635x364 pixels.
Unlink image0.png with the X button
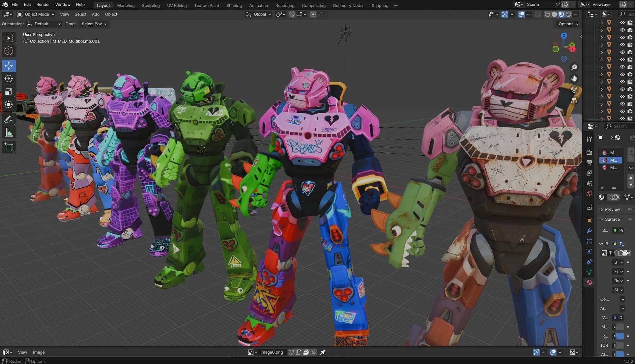click(x=313, y=352)
